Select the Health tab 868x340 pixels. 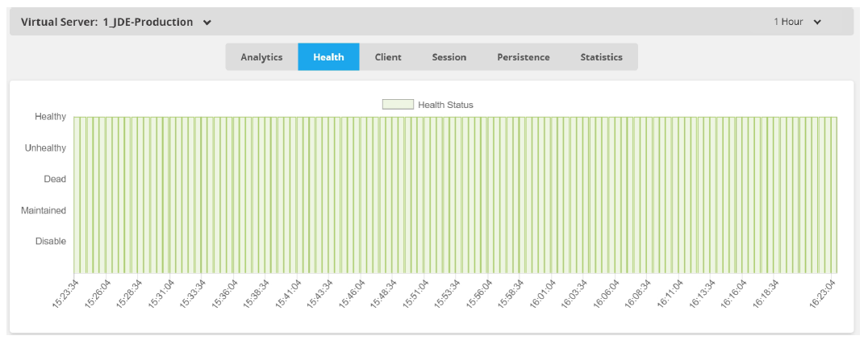(328, 57)
